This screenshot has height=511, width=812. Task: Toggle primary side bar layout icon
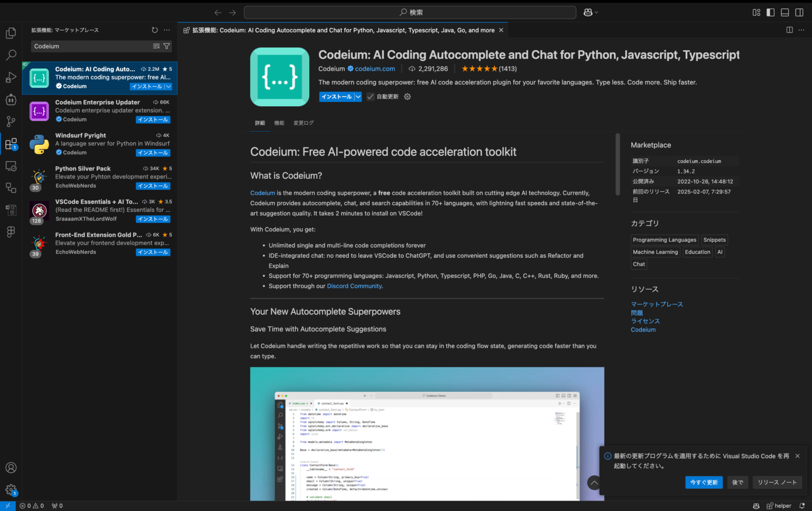click(771, 12)
